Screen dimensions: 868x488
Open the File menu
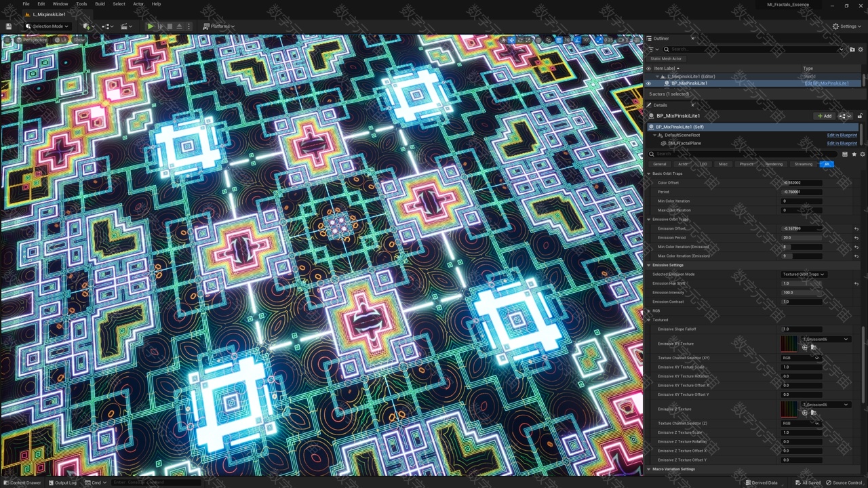coord(26,4)
